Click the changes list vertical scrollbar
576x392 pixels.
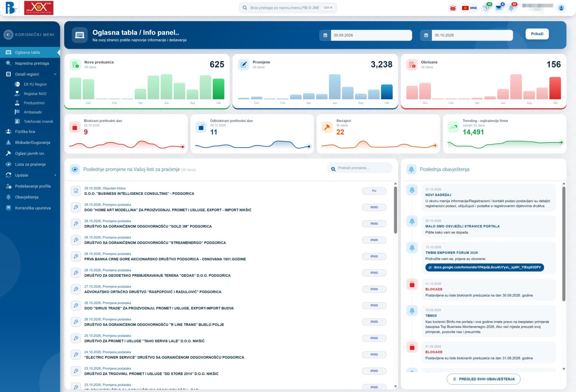tap(395, 209)
